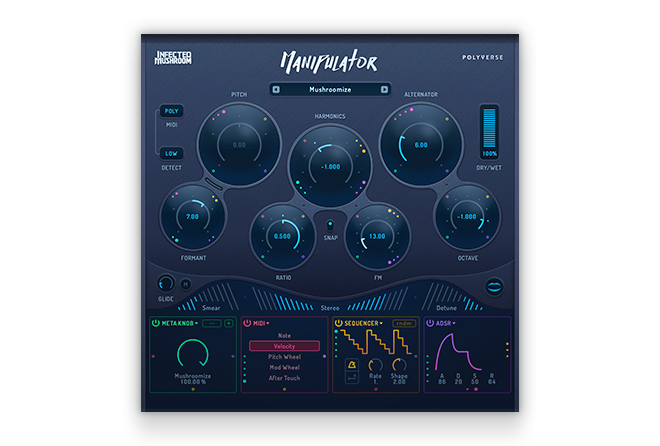Screen dimensions: 660x446
Task: Click the Mushroomize 100.00% value text
Action: pos(193,379)
